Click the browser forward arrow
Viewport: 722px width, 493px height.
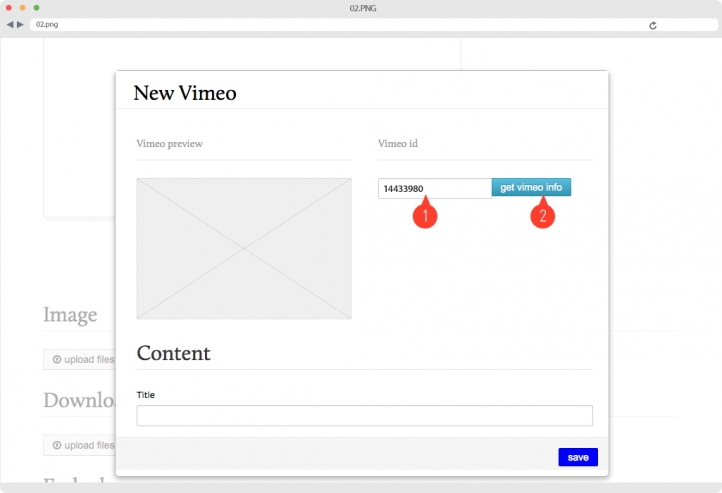20,24
